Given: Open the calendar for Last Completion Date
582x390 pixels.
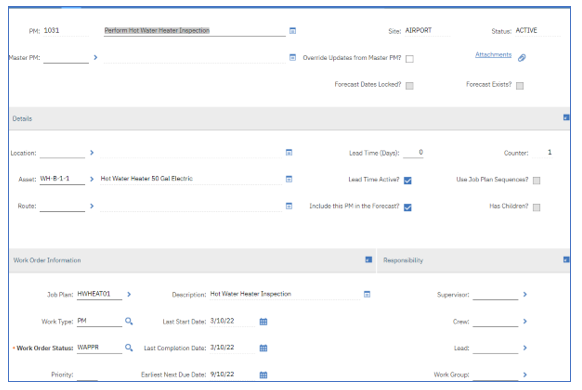Looking at the screenshot, I should point(263,348).
